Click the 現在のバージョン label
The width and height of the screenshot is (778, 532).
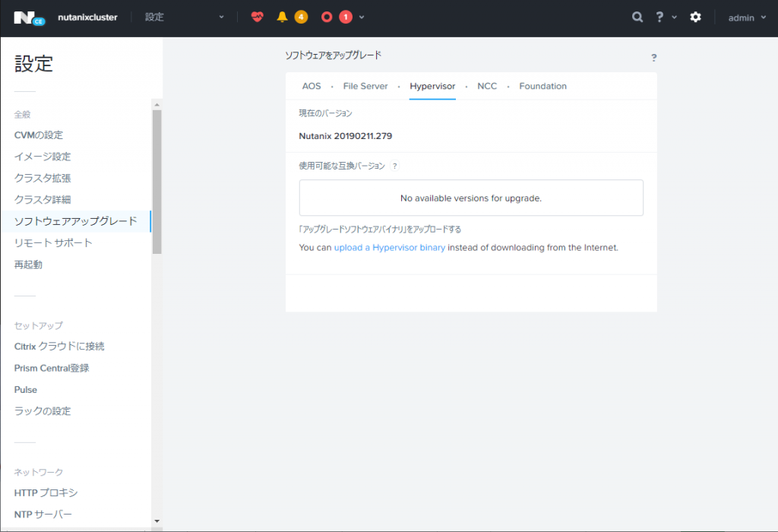[325, 113]
